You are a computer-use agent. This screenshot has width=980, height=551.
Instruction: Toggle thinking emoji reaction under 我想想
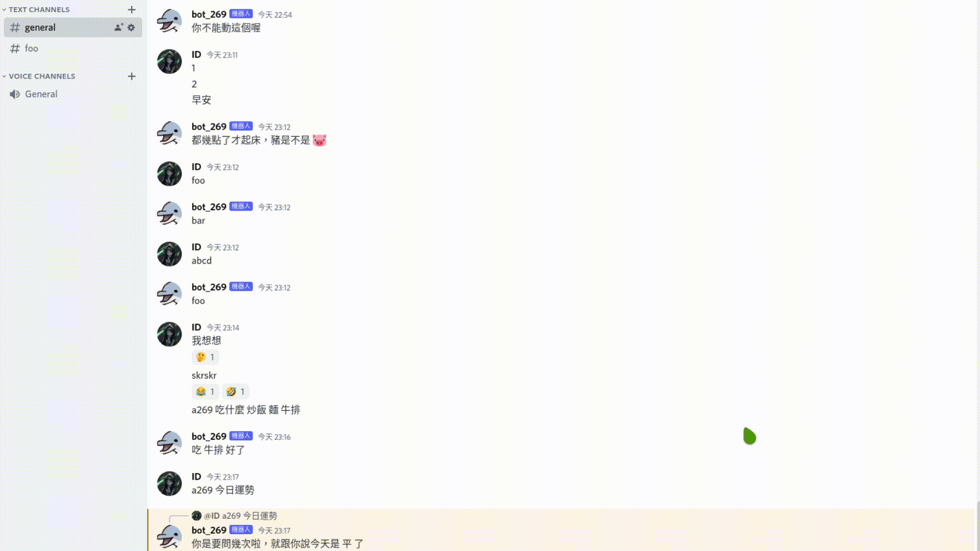tap(205, 357)
